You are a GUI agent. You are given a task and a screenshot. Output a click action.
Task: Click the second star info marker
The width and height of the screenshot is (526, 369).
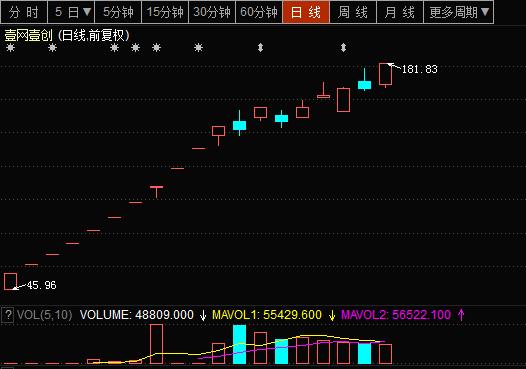click(x=52, y=48)
